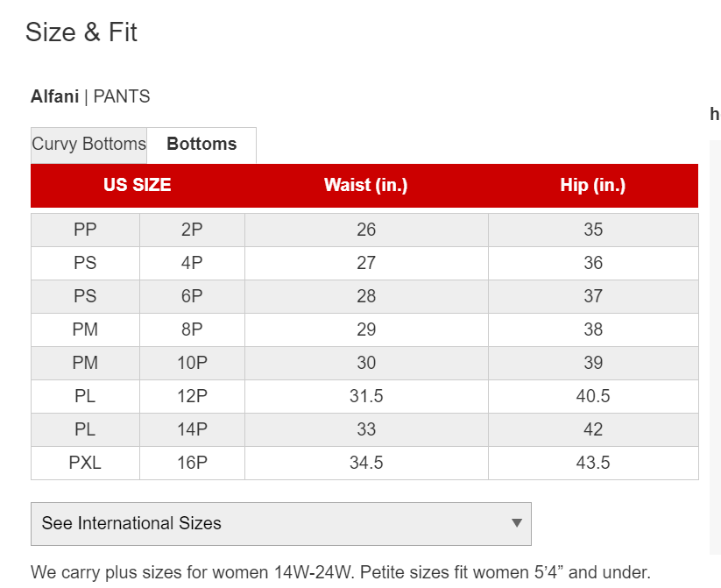Switch to the Curvy Bottoms tab
721x588 pixels.
[88, 145]
